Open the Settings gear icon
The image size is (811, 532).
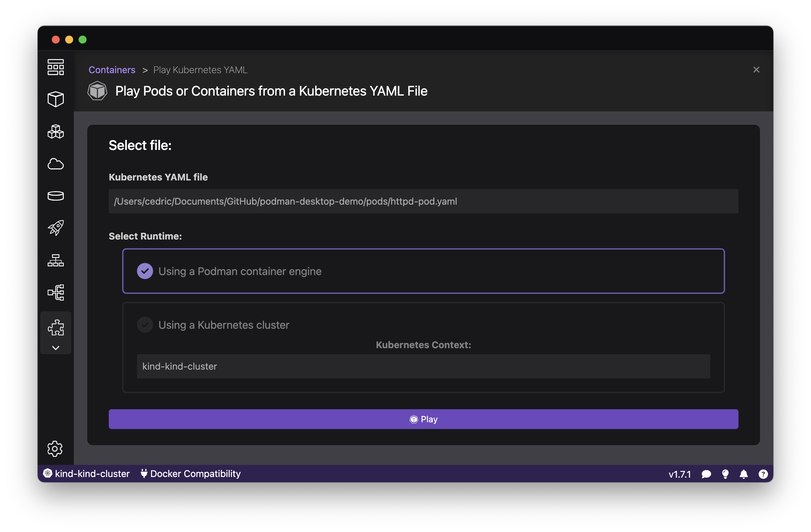click(55, 448)
